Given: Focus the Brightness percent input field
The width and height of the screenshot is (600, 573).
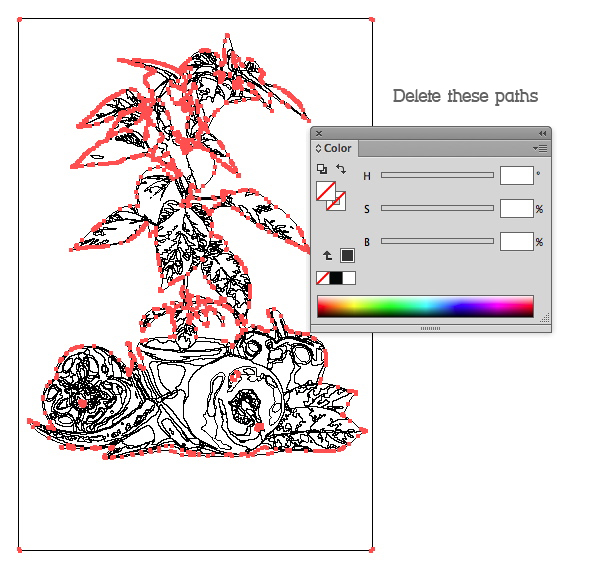Looking at the screenshot, I should [x=517, y=241].
